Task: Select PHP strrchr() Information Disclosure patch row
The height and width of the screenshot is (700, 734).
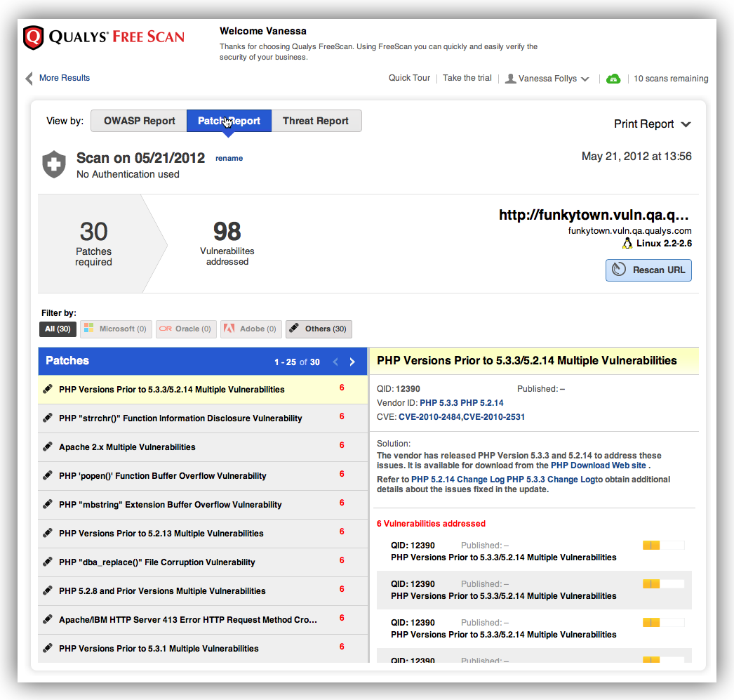Action: tap(203, 418)
